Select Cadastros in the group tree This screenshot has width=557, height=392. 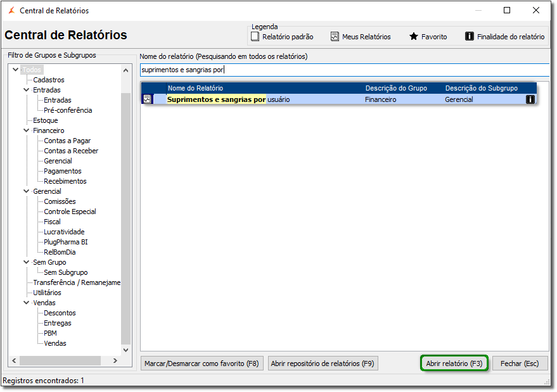[49, 80]
